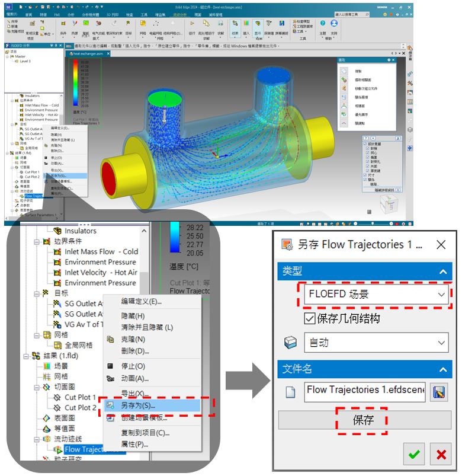Click the 保存 save button in dialog

tap(364, 420)
